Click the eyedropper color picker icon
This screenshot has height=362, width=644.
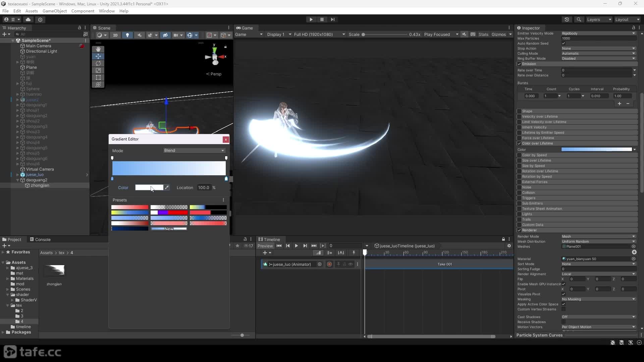click(x=167, y=187)
